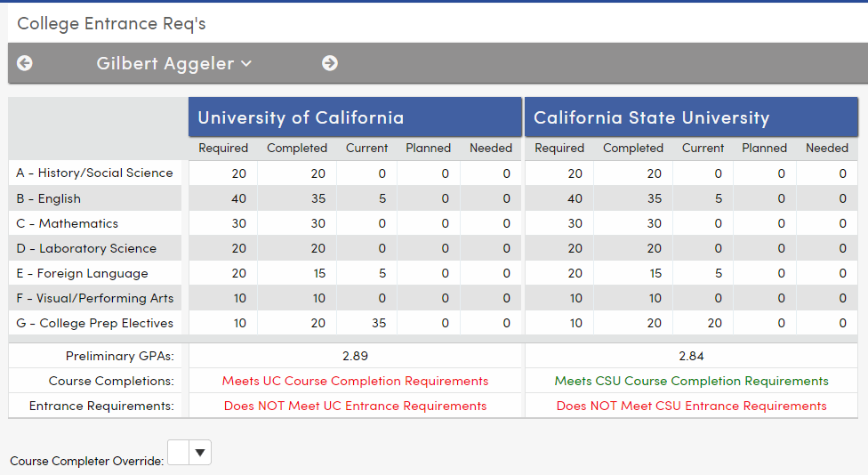The width and height of the screenshot is (868, 475).
Task: Click CSU Current value 5 for English
Action: (718, 198)
